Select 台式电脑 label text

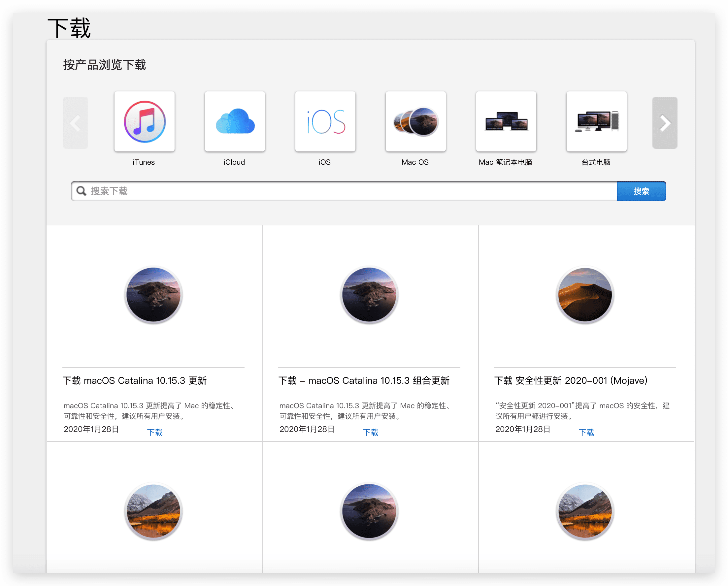(x=596, y=162)
